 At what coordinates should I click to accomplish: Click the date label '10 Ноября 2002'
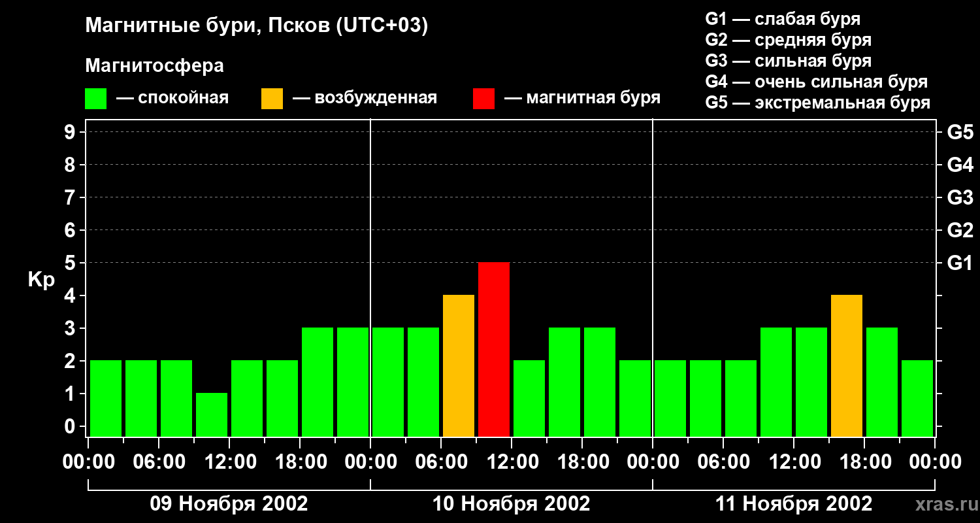[x=511, y=503]
